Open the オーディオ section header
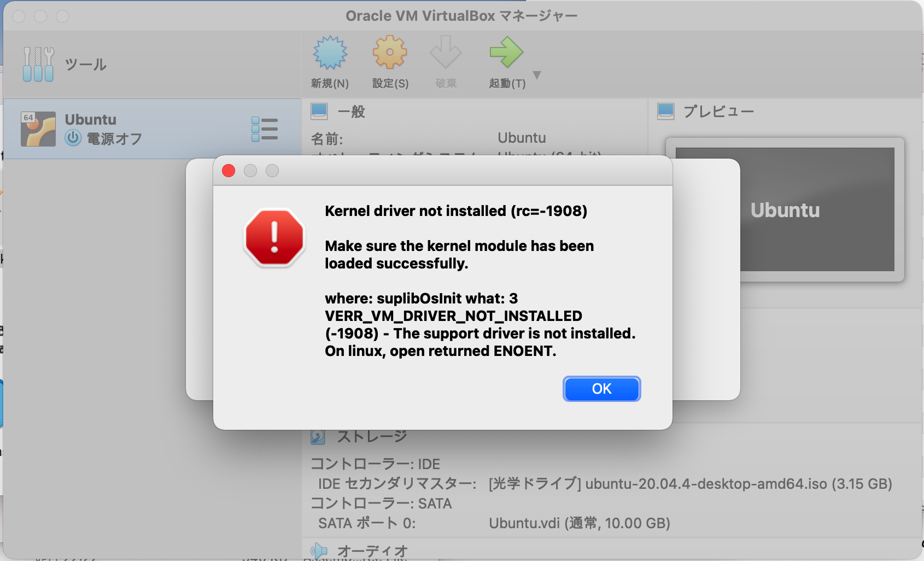This screenshot has width=924, height=561. (x=372, y=551)
